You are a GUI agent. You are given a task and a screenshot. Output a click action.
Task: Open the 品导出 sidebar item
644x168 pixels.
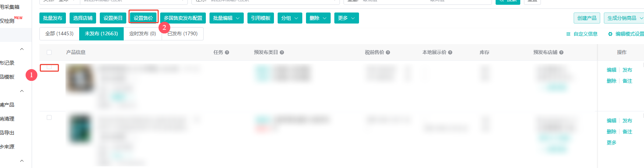coord(7,133)
